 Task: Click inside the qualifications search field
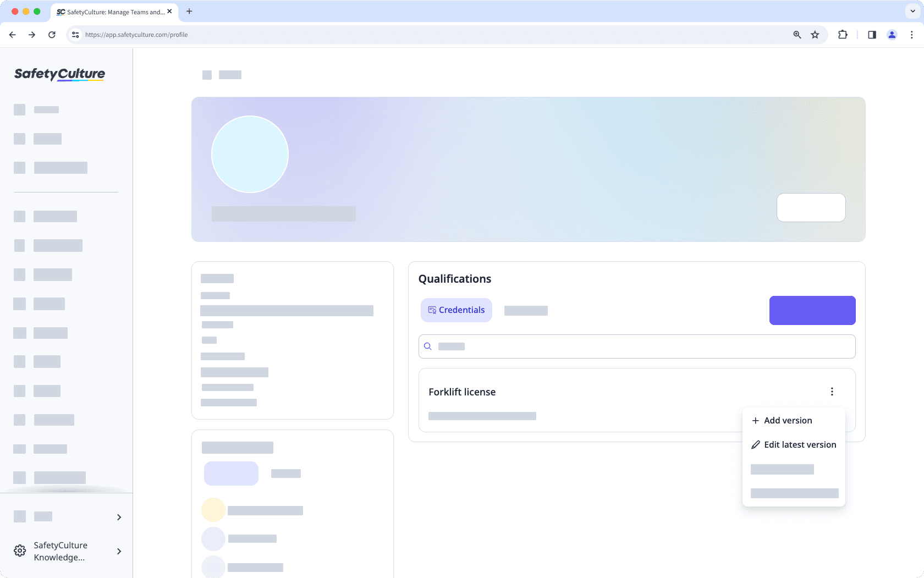pyautogui.click(x=605, y=346)
